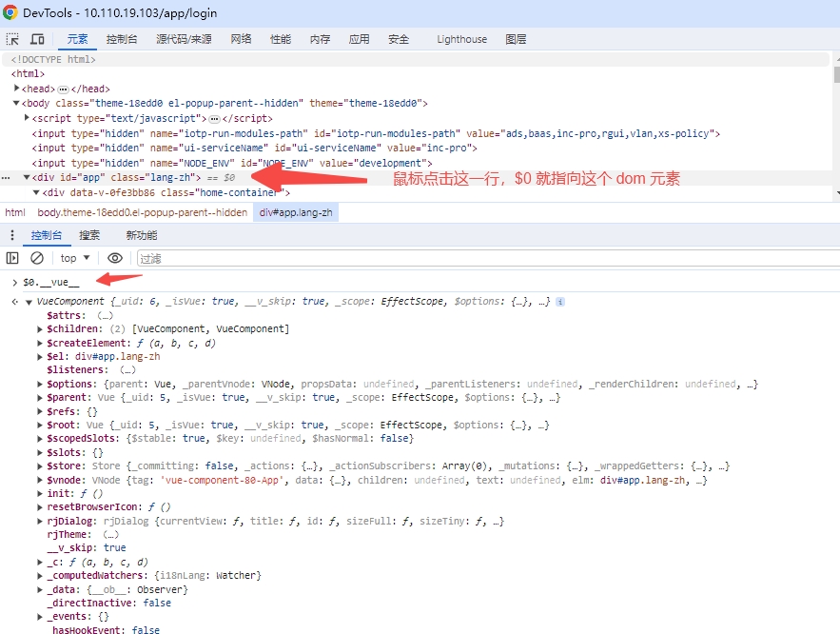Open the Lighthouse tab
The image size is (840, 634).
point(461,39)
